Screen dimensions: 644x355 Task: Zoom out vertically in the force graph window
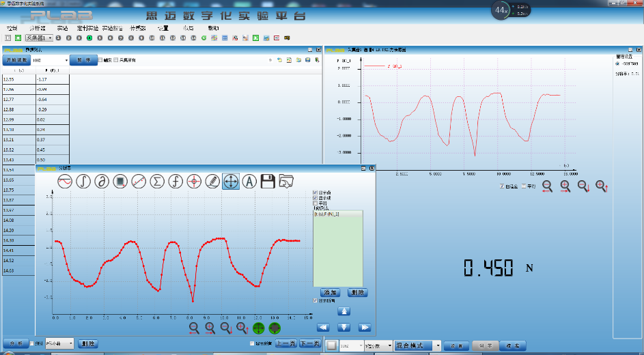[x=583, y=186]
